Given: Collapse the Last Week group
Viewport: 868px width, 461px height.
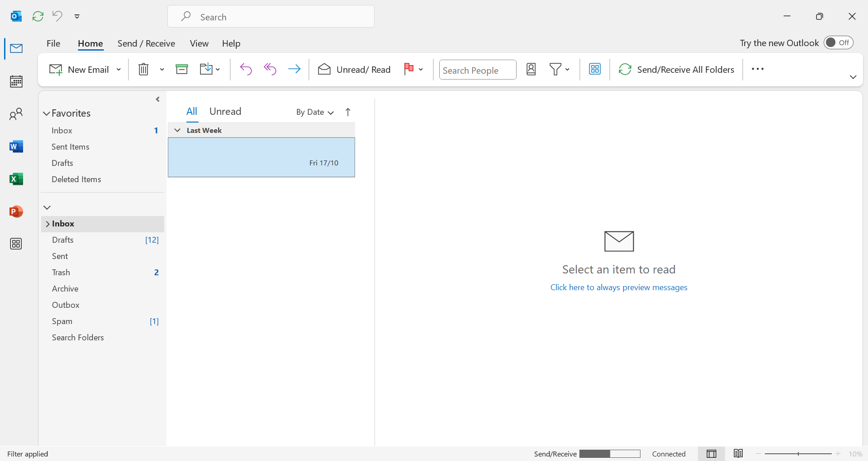Looking at the screenshot, I should [x=178, y=130].
